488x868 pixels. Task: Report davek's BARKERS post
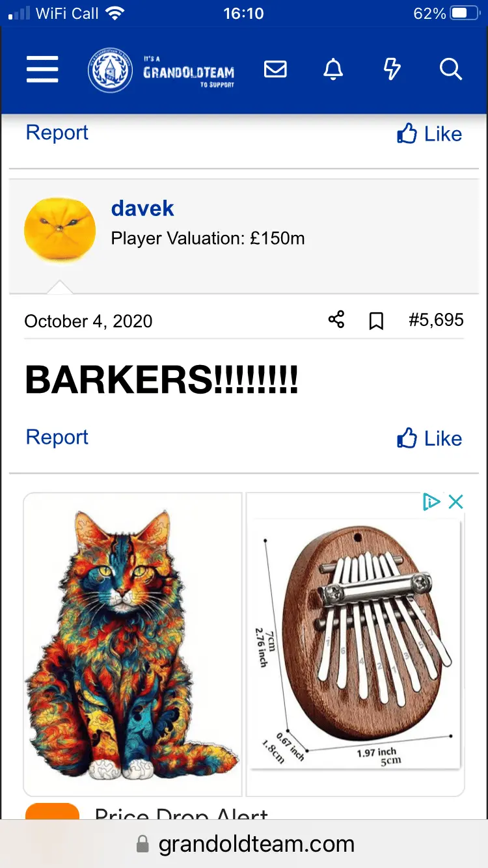point(57,437)
